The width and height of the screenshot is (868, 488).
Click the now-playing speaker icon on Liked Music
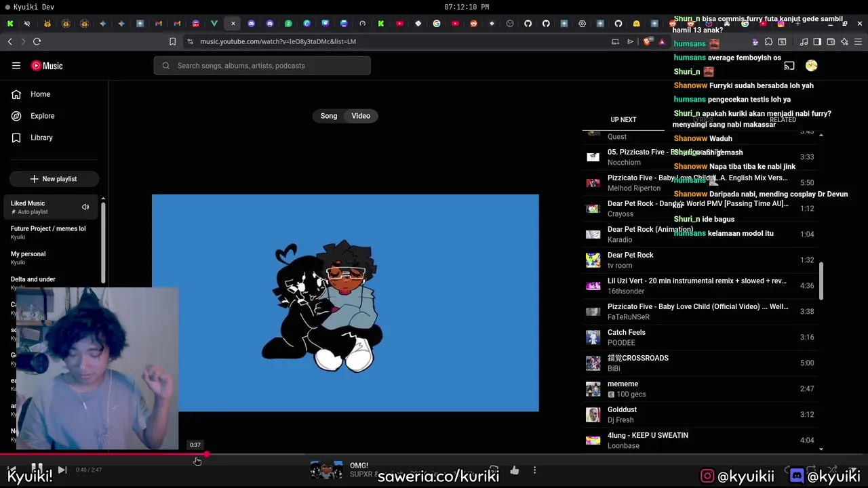tap(85, 207)
